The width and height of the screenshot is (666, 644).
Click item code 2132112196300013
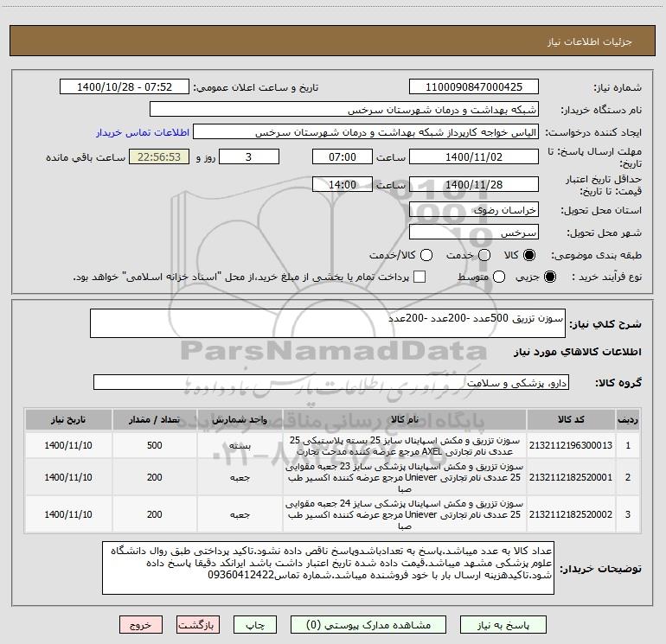click(x=571, y=445)
